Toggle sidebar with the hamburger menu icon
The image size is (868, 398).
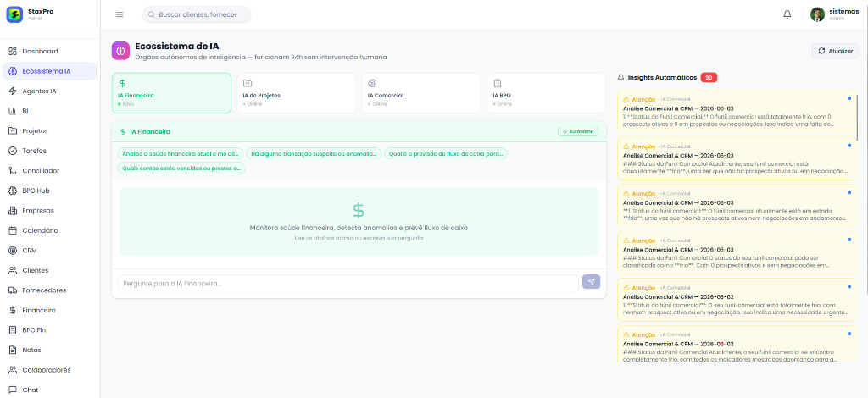[120, 14]
